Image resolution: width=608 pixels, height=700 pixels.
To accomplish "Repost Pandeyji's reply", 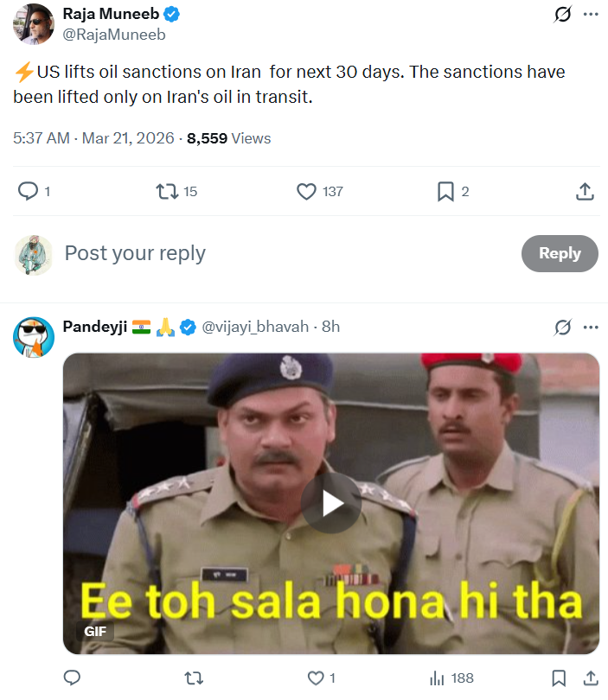I will (x=195, y=678).
